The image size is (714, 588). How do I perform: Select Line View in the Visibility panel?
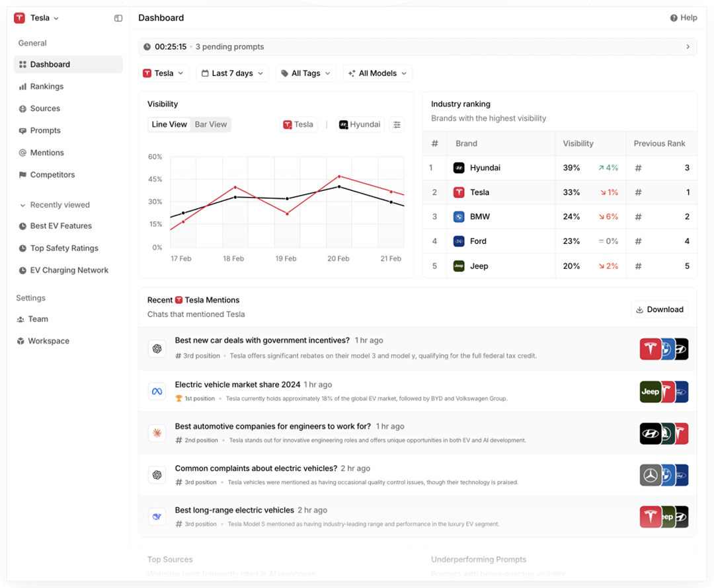(x=169, y=124)
